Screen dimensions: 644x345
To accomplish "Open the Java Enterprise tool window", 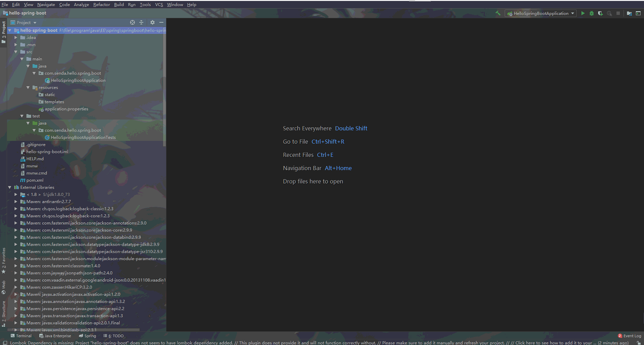I will 54,336.
